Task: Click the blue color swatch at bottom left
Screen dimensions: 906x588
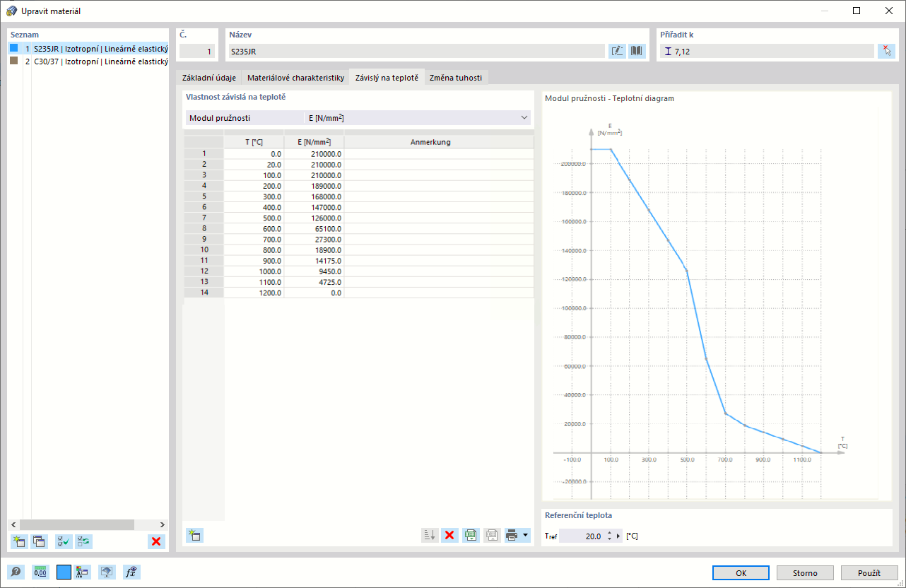Action: [64, 572]
